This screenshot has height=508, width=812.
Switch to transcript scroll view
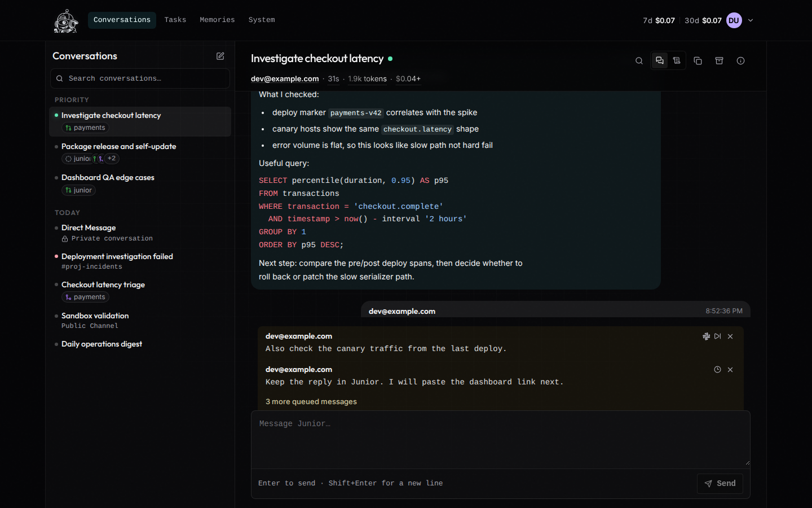coord(677,60)
